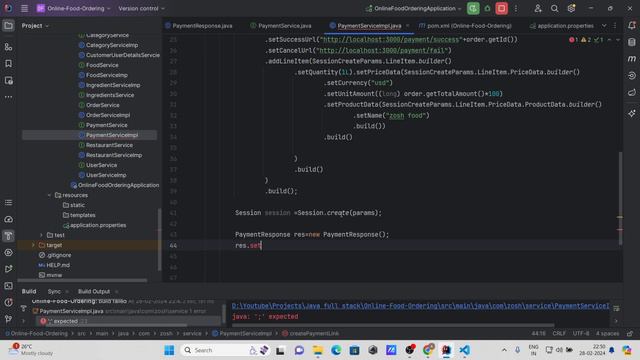640x360 pixels.
Task: Open OnlineFoodOrderingApplication run configuration dropdown
Action: [414, 8]
